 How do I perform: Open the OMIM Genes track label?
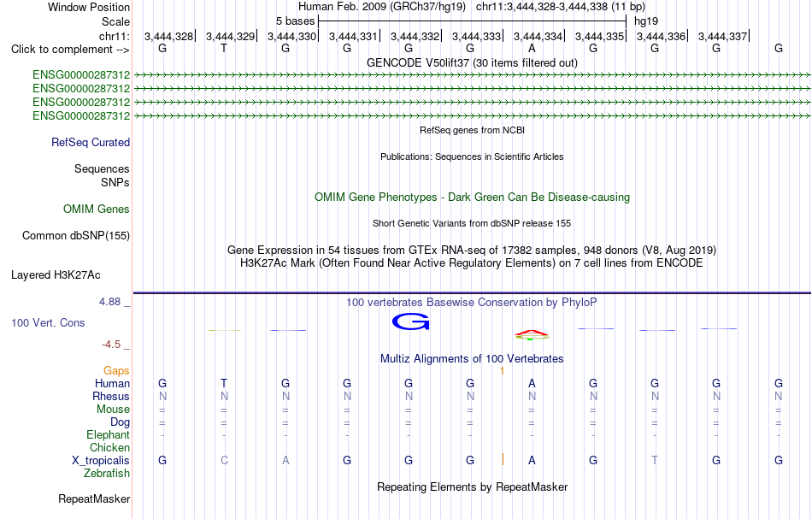tap(97, 209)
